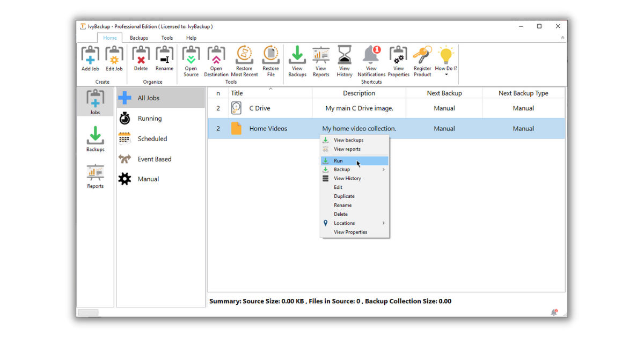
Task: Collapse the ribbon with top-right chevron
Action: click(x=562, y=38)
